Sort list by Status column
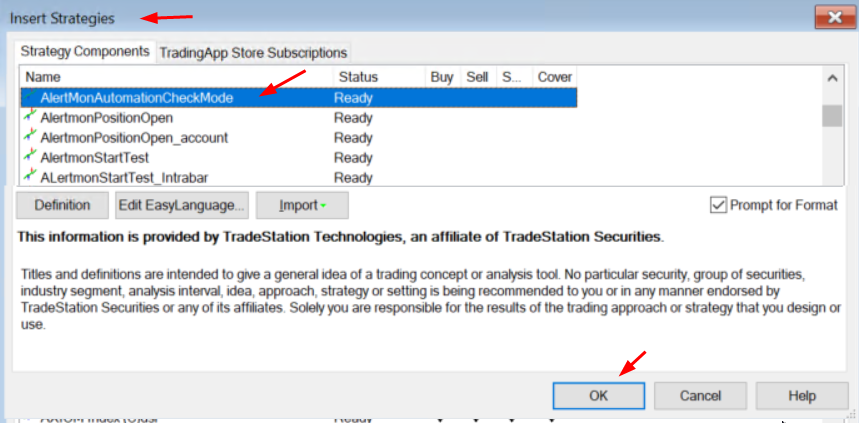 coord(379,77)
